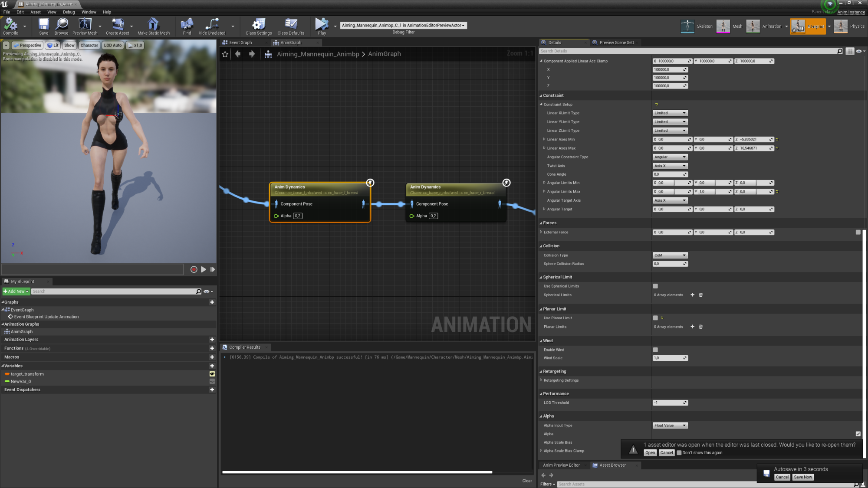This screenshot has width=868, height=488.
Task: Navigate forward in graph history
Action: (x=252, y=54)
